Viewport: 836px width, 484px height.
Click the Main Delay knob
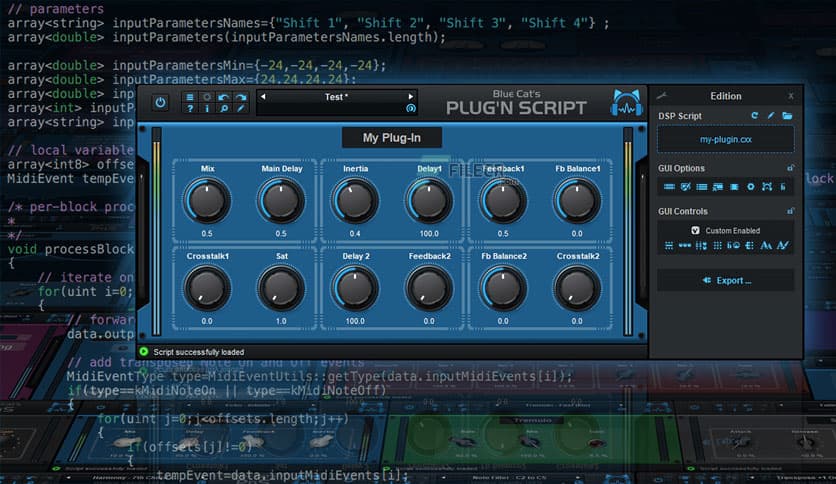(x=281, y=200)
